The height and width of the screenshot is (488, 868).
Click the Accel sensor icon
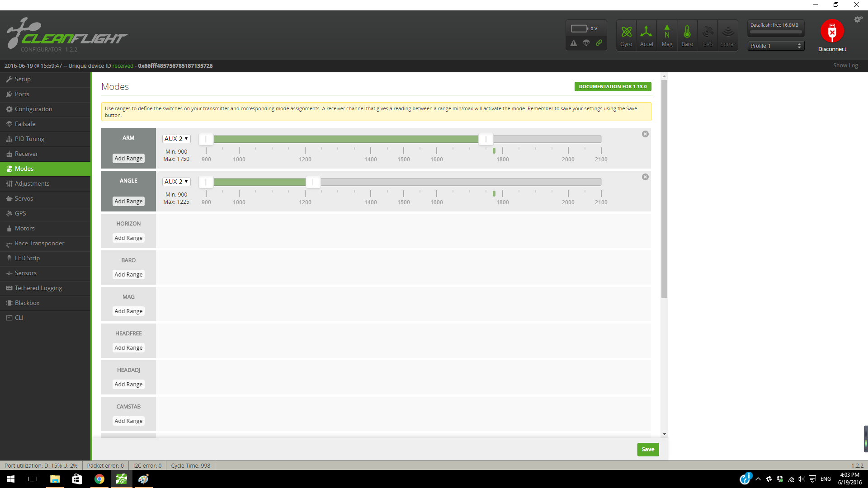click(646, 35)
